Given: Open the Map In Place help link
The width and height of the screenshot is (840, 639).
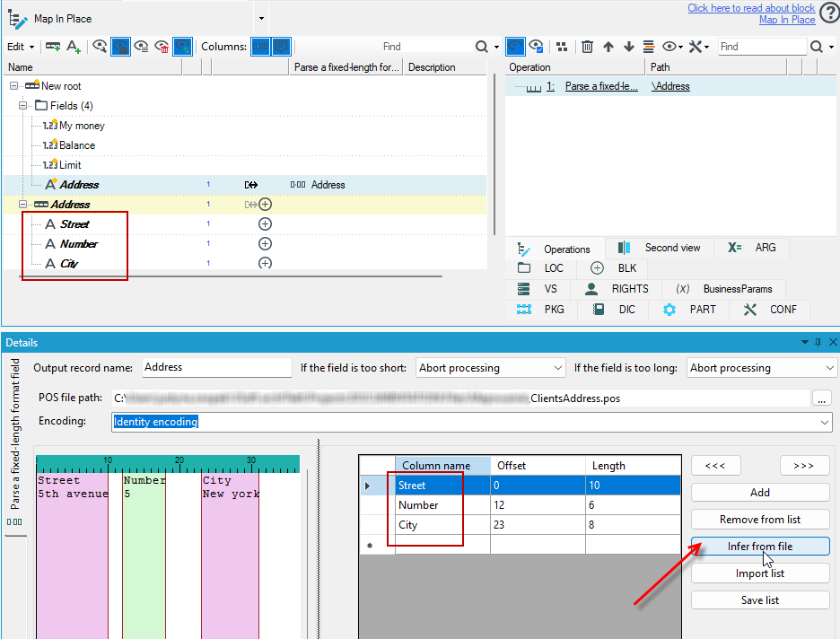Looking at the screenshot, I should click(787, 20).
